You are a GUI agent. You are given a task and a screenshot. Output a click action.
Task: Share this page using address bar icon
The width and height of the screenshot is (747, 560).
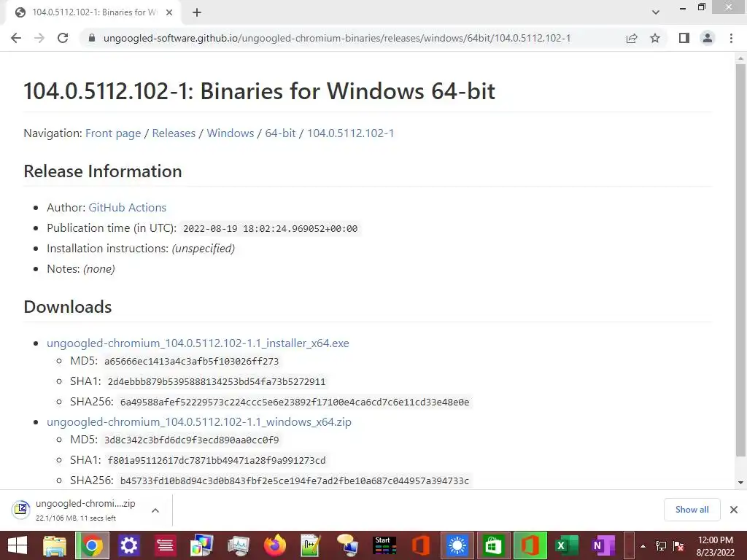[x=632, y=38]
